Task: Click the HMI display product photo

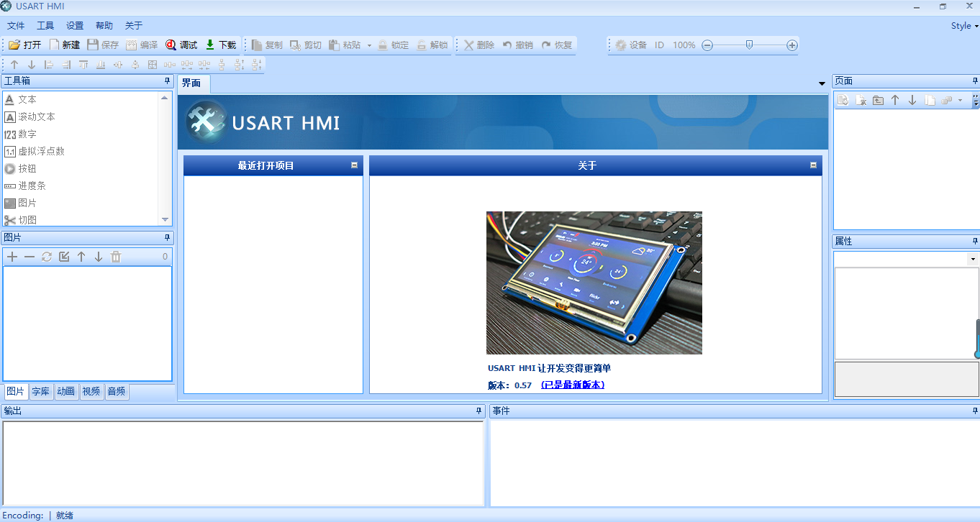Action: coord(594,283)
